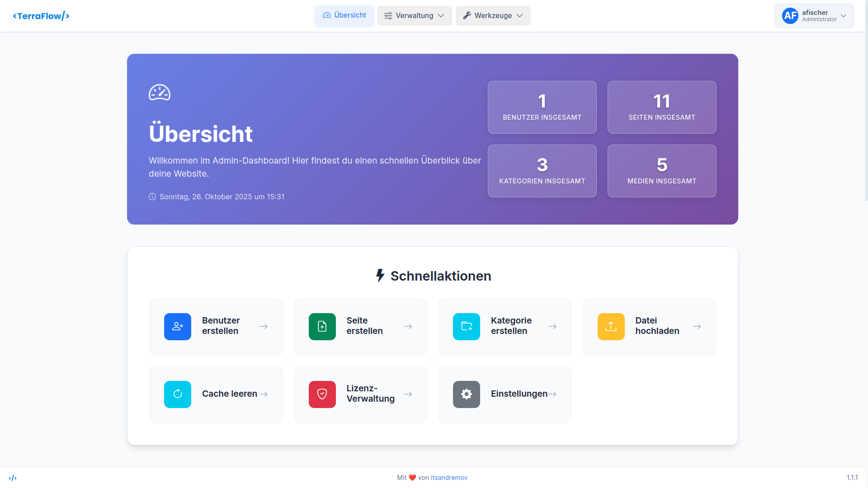868x488 pixels.
Task: Open the Werkzeuge dropdown menu
Action: [493, 15]
